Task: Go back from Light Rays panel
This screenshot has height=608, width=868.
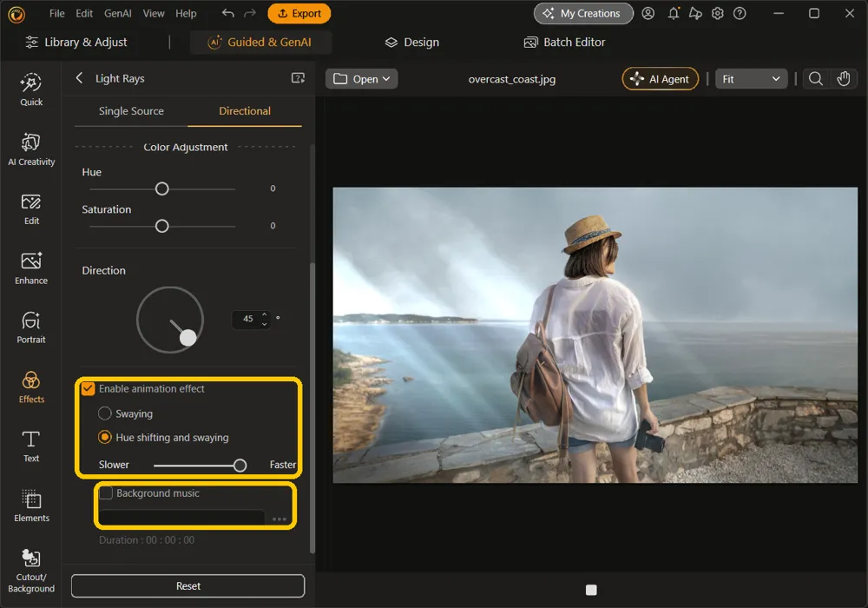Action: click(79, 78)
